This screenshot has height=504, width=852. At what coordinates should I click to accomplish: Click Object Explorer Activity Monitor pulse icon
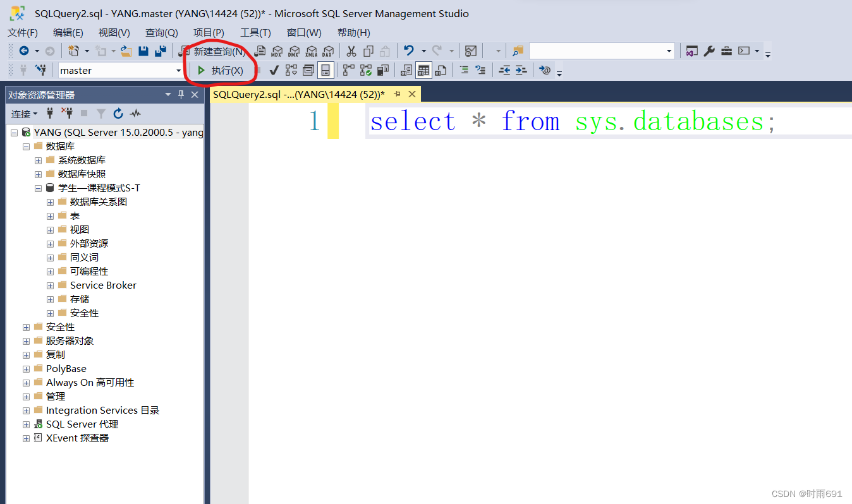pyautogui.click(x=135, y=114)
